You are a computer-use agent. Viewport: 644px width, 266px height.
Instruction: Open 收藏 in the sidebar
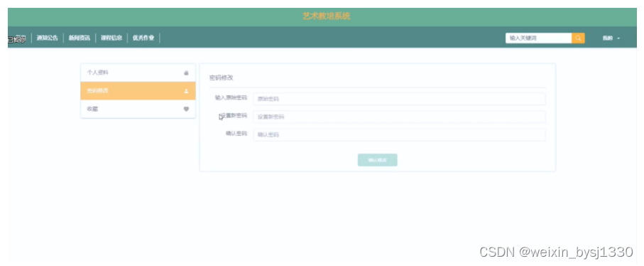[x=138, y=109]
